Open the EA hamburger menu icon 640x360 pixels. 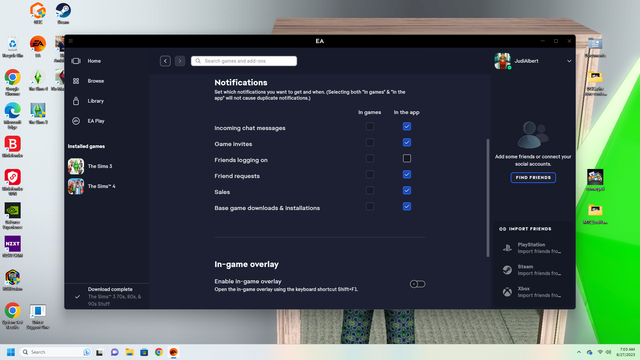tap(71, 41)
